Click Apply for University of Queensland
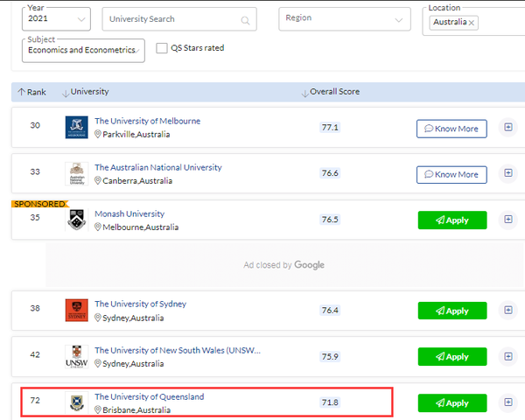525x420 pixels. click(x=452, y=402)
